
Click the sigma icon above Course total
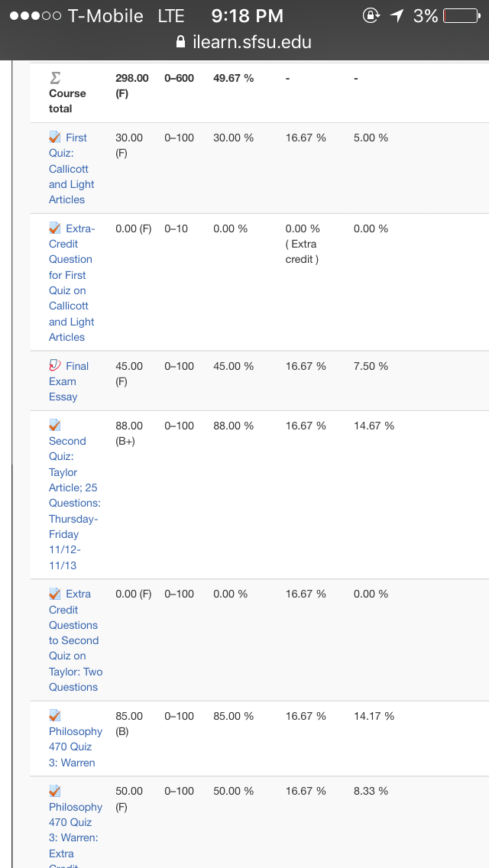point(55,78)
